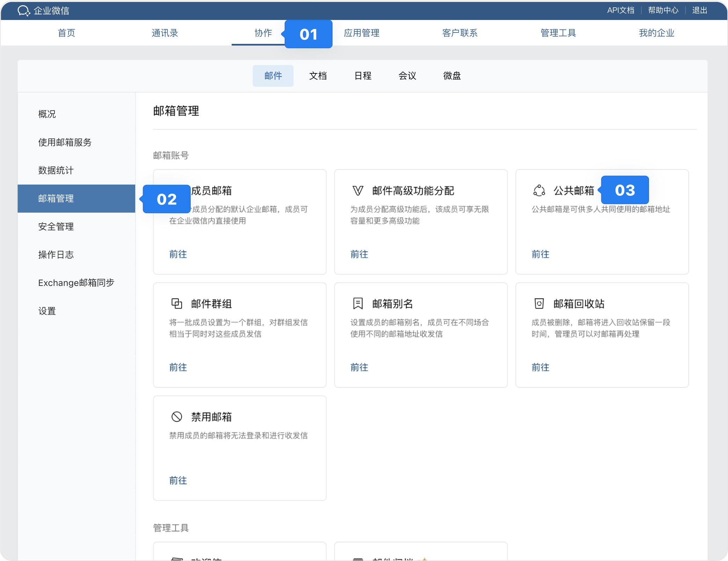Viewport: 728px width, 561px height.
Task: Click the 邮件群组 overlapping squares icon
Action: (x=177, y=303)
